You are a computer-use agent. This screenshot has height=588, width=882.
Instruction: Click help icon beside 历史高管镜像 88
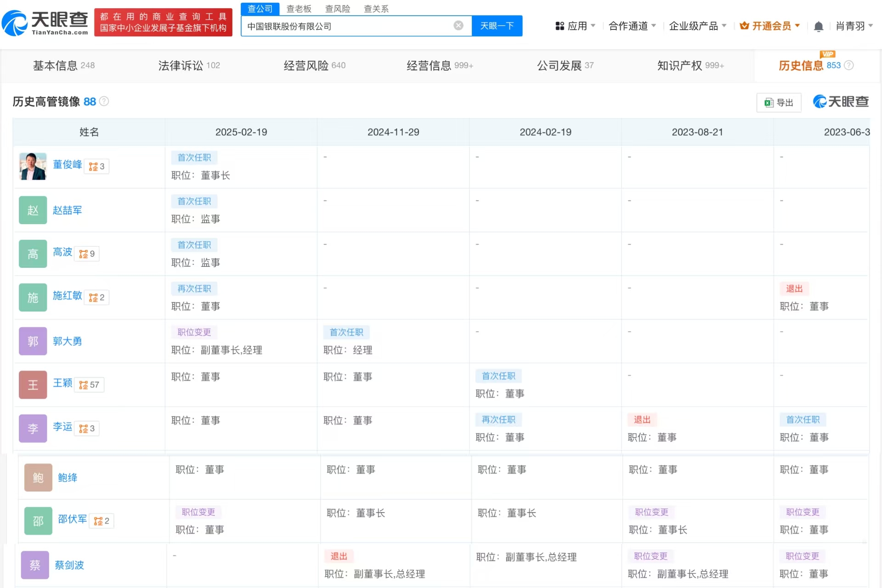point(104,101)
